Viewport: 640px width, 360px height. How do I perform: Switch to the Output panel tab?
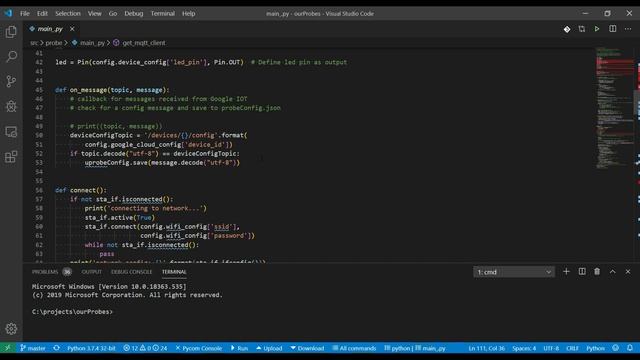91,272
